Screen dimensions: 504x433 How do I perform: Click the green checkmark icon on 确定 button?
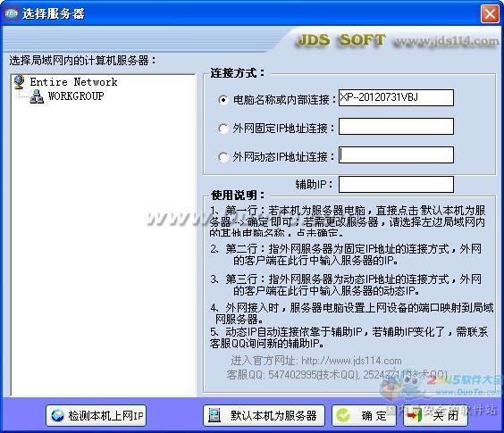[343, 416]
